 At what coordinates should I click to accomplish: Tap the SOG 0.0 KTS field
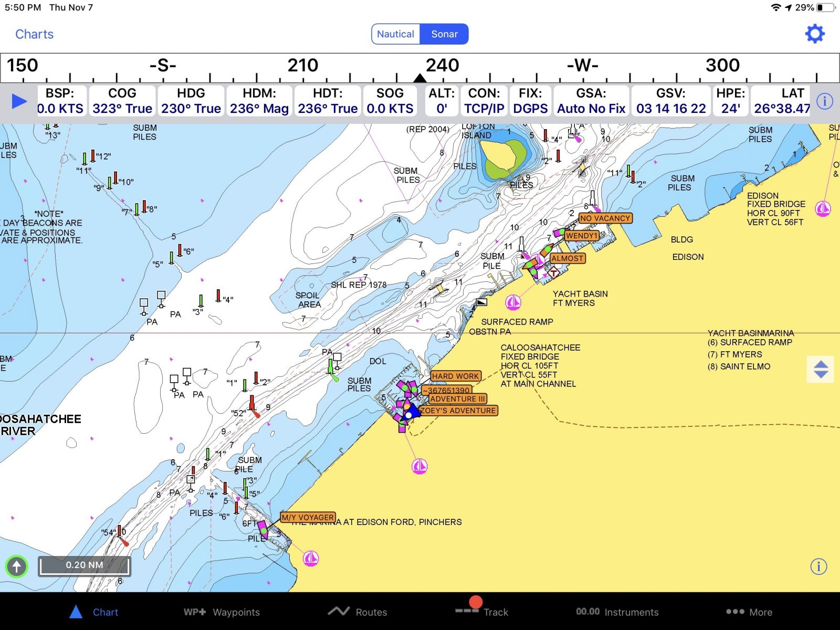point(390,101)
